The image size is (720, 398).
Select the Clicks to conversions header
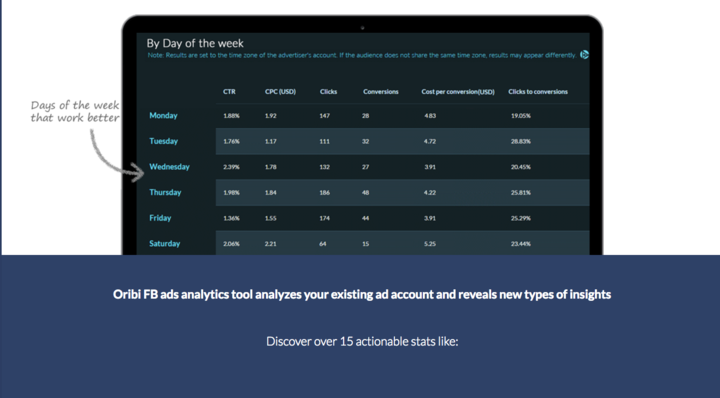[x=538, y=92]
